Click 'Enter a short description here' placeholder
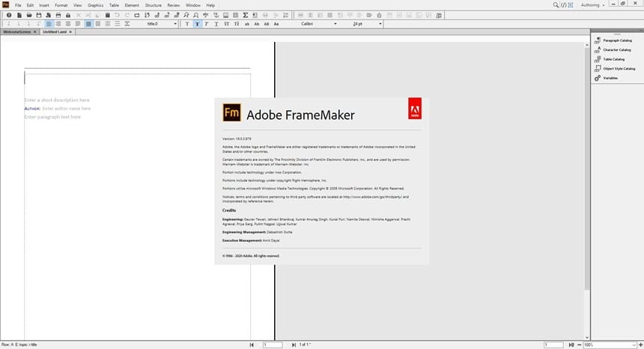Viewport: 644px width, 349px height. [x=57, y=100]
